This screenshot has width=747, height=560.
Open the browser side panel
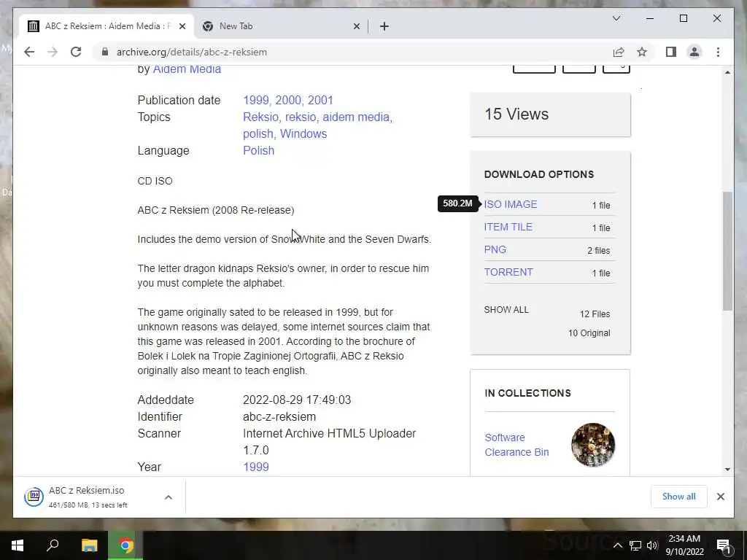point(671,52)
